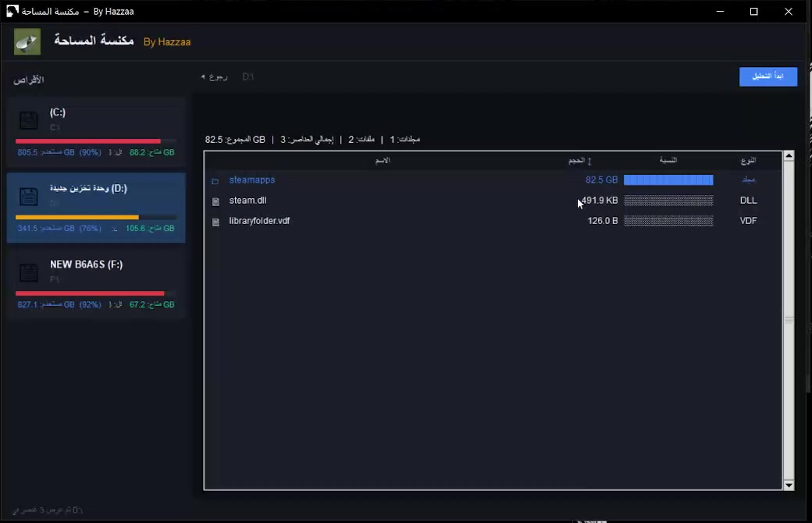This screenshot has width=812, height=523.
Task: Click the app icon in title bar
Action: [12, 11]
